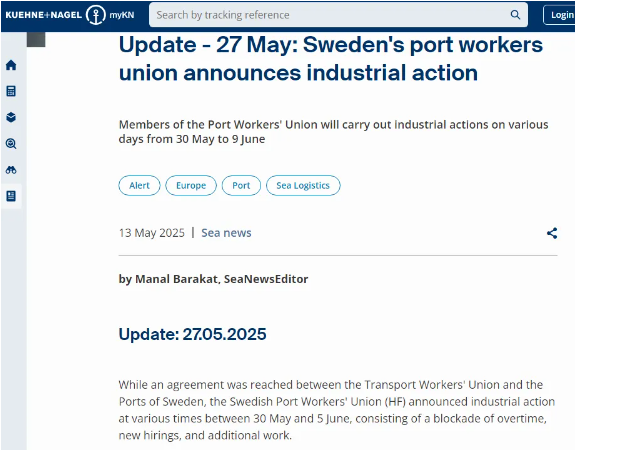The image size is (629, 450).
Task: Open the Home icon in sidebar
Action: click(11, 65)
